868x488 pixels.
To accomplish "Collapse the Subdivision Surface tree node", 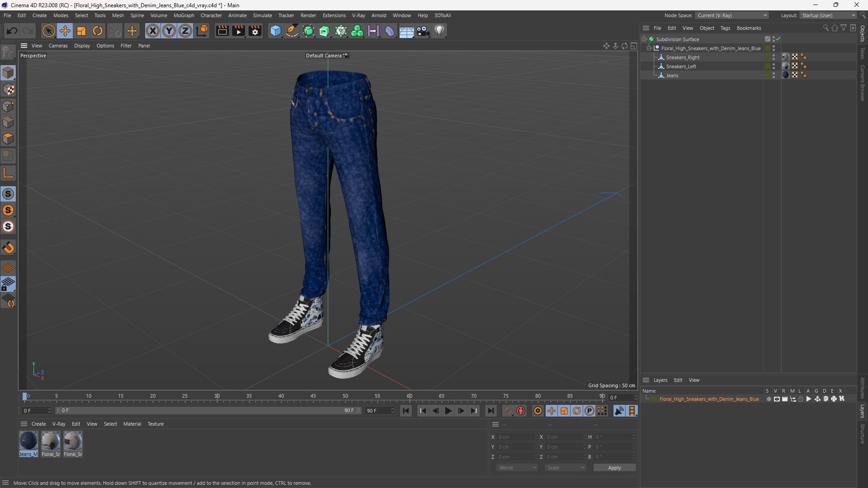I will tap(644, 39).
